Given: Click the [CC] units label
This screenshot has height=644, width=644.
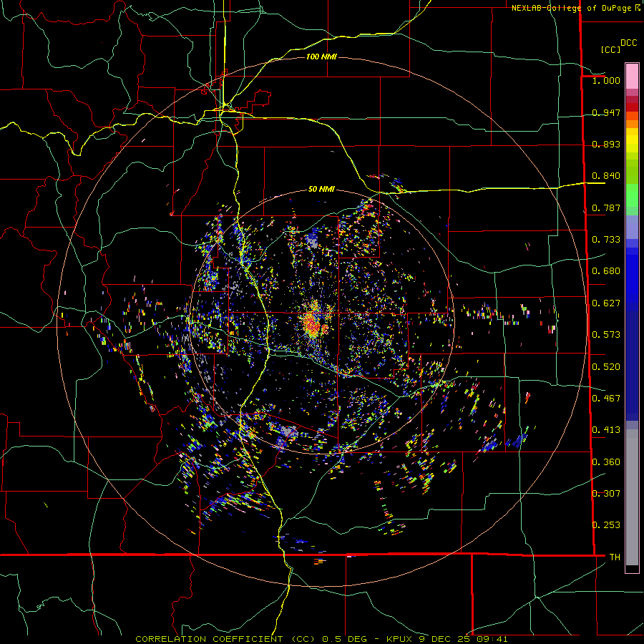Looking at the screenshot, I should [610, 49].
